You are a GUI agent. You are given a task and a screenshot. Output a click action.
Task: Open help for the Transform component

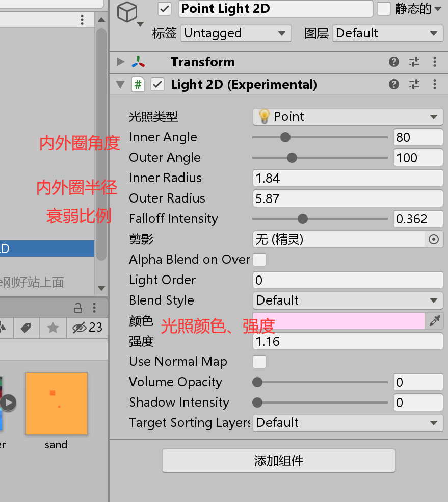pos(393,62)
